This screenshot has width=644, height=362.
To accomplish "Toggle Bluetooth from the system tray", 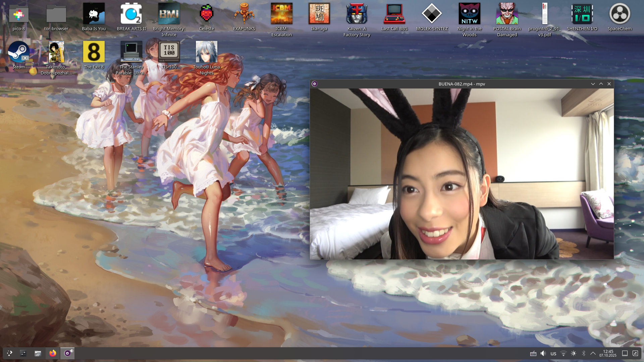I will tap(583, 353).
